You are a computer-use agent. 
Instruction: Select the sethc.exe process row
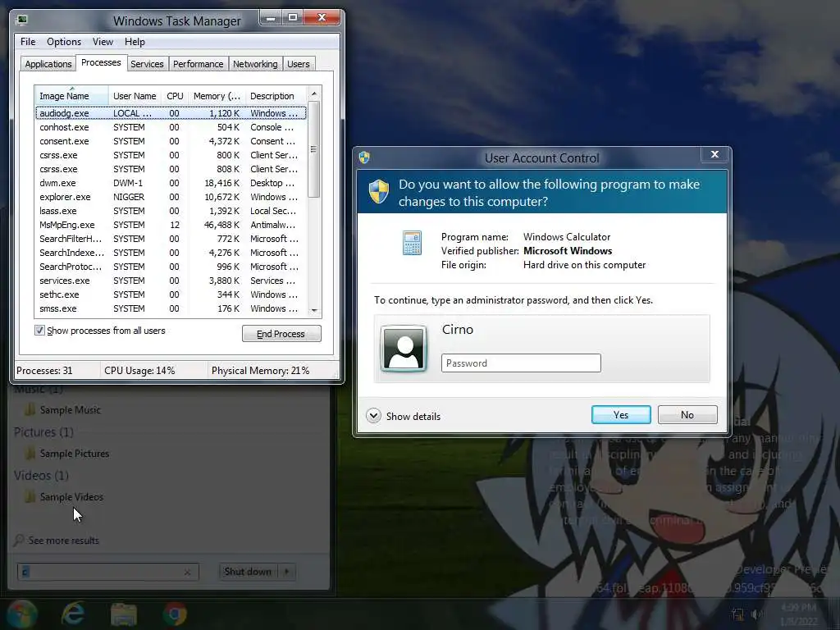[171, 294]
